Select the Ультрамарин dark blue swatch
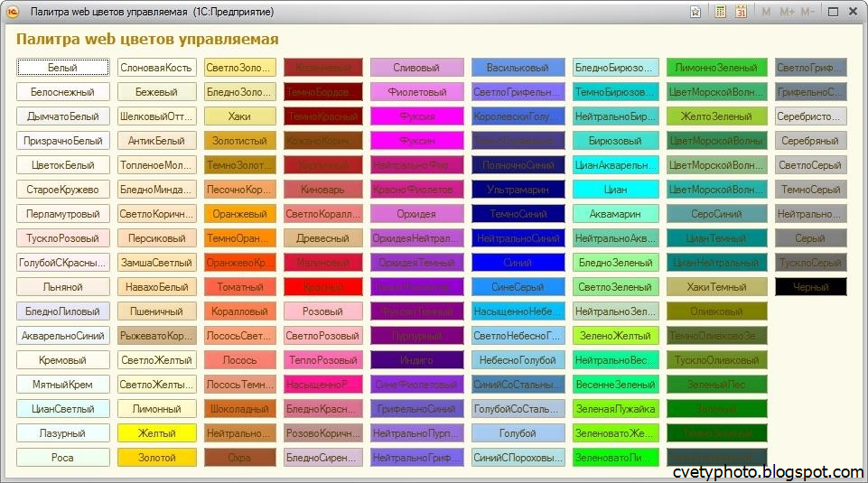 click(x=518, y=190)
